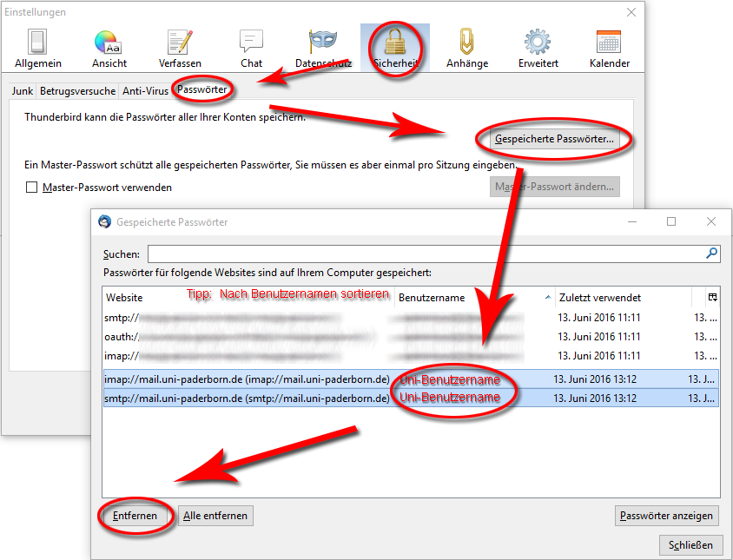Switch to the Junk tab
This screenshot has width=733, height=560.
(23, 90)
